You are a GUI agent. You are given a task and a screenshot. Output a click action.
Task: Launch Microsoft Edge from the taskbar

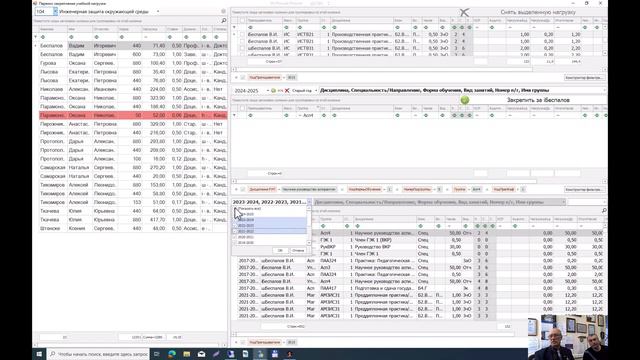click(x=172, y=354)
